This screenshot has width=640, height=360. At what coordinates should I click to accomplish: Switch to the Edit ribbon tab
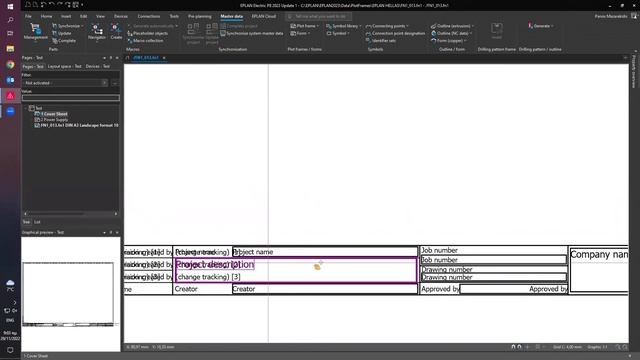pos(83,16)
